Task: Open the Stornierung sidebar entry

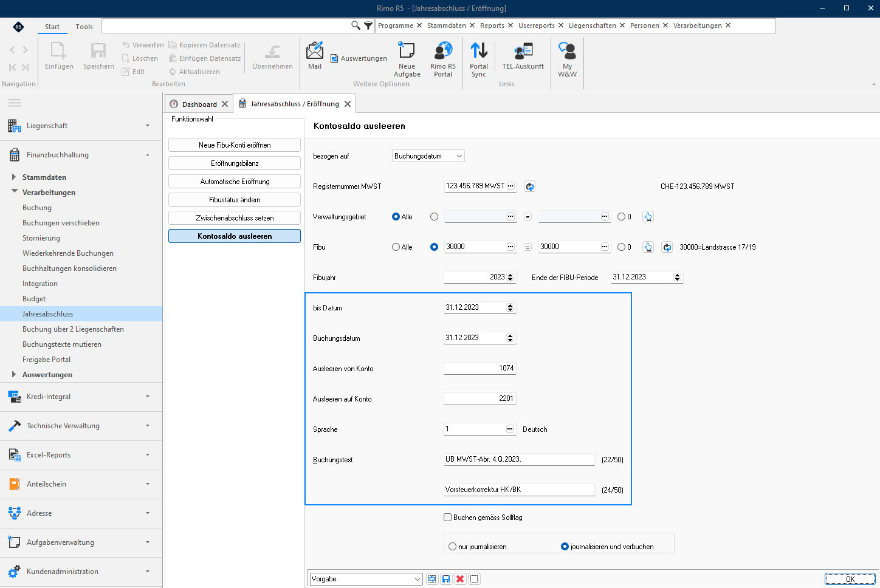Action: pos(41,238)
